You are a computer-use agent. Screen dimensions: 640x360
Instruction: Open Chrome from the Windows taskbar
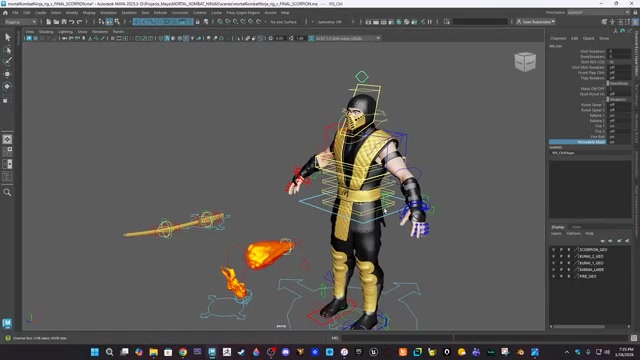tap(183, 352)
